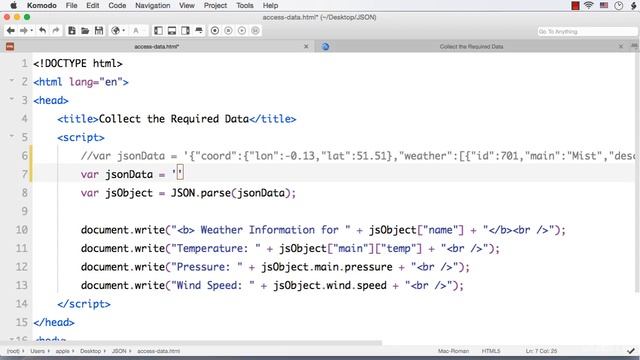640x360 pixels.
Task: Click the Time Machine clock icon
Action: pyautogui.click(x=619, y=5)
